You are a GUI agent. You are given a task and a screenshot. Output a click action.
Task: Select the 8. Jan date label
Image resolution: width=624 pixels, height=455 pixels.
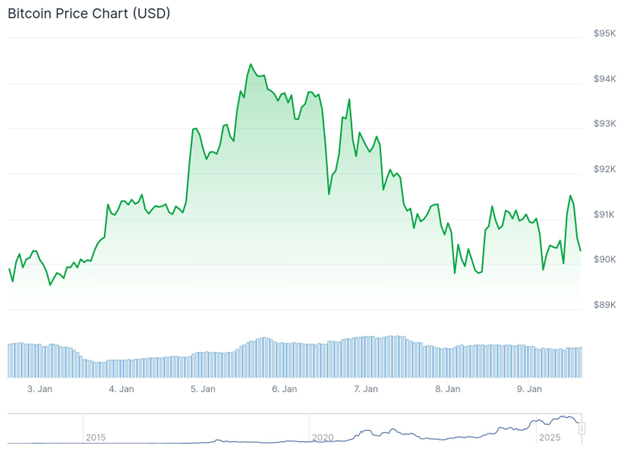point(447,388)
